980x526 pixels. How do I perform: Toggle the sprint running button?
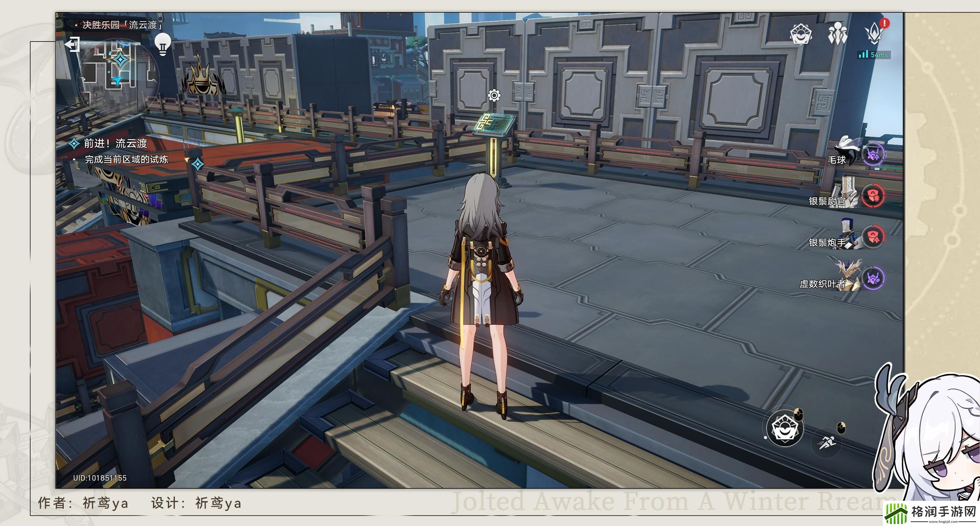click(x=827, y=442)
